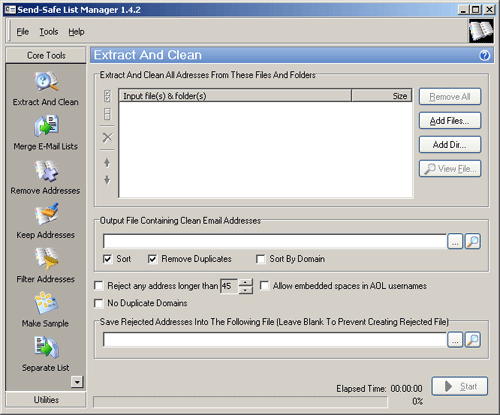Click the check-all items icon beside list
The image size is (500, 415).
click(x=107, y=96)
